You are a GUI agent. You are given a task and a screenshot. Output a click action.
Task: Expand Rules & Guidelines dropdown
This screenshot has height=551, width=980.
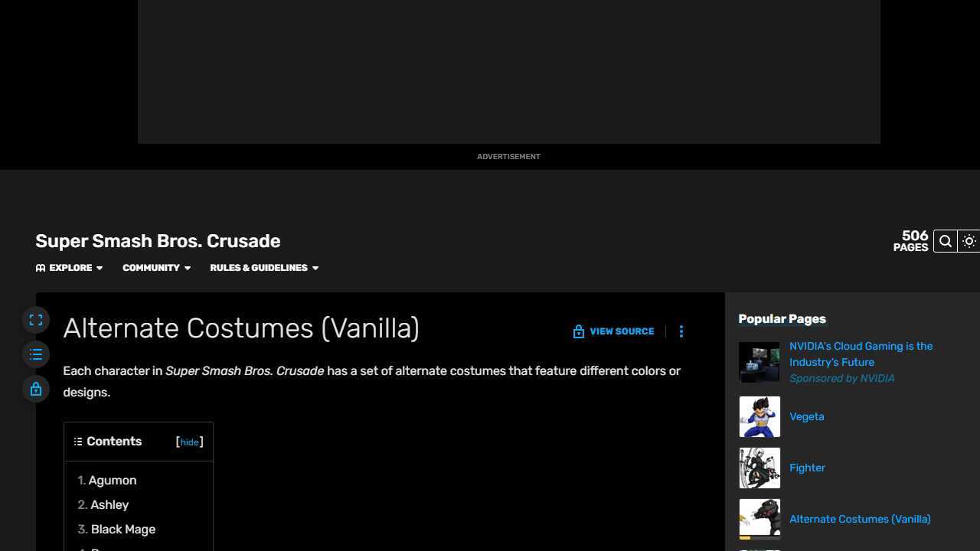(264, 268)
